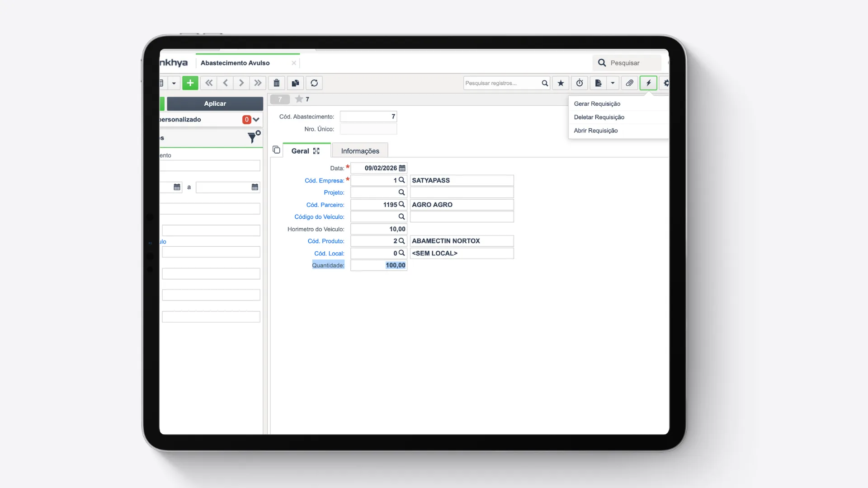The height and width of the screenshot is (488, 868).
Task: Click the lightning bolt actions button
Action: 648,83
